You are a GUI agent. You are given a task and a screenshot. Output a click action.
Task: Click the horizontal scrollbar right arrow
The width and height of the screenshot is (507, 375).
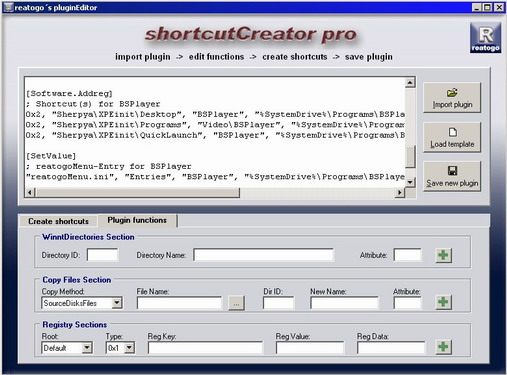400,192
